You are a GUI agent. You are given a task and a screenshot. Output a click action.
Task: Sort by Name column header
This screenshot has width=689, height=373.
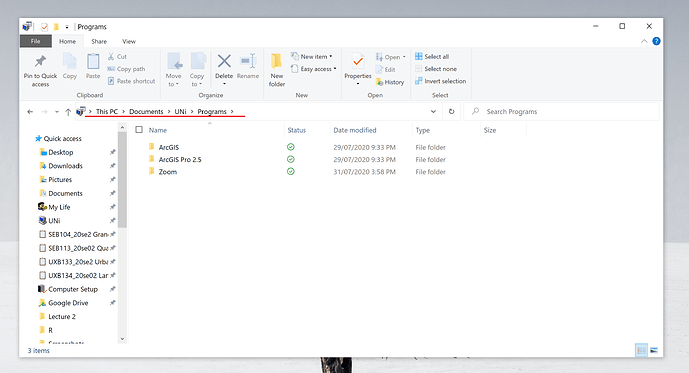coord(158,130)
